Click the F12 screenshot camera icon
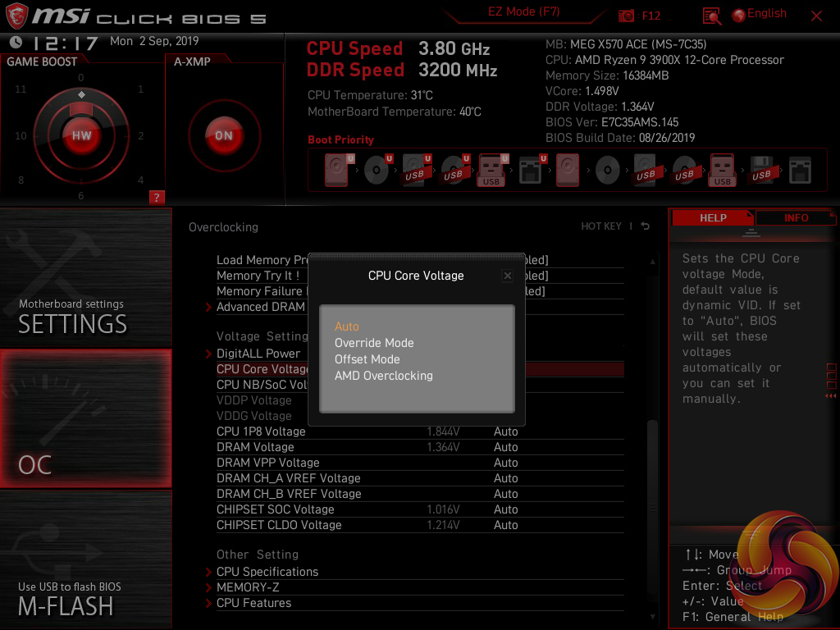Screen dimensions: 840x630 [x=627, y=16]
